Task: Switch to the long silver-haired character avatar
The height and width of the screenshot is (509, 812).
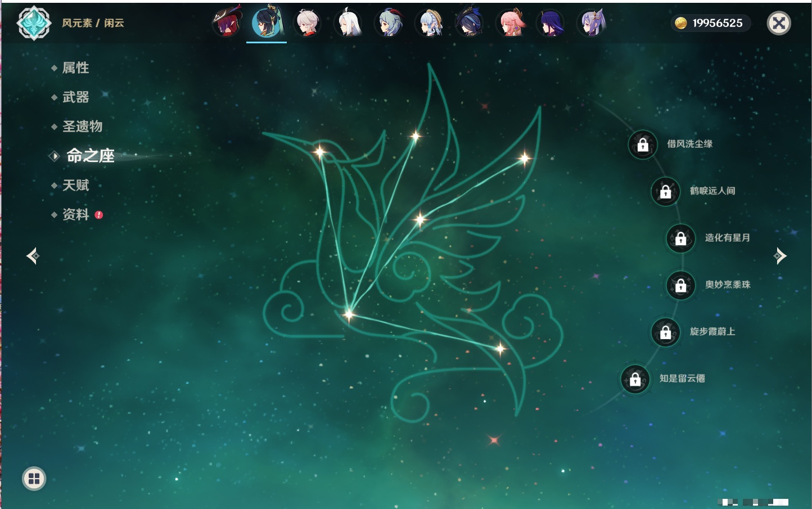Action: click(x=348, y=22)
